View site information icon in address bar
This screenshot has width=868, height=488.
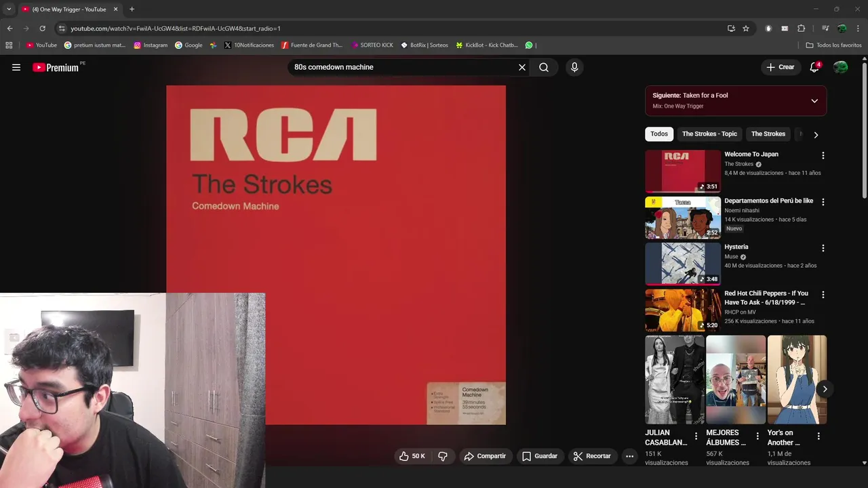click(x=62, y=28)
